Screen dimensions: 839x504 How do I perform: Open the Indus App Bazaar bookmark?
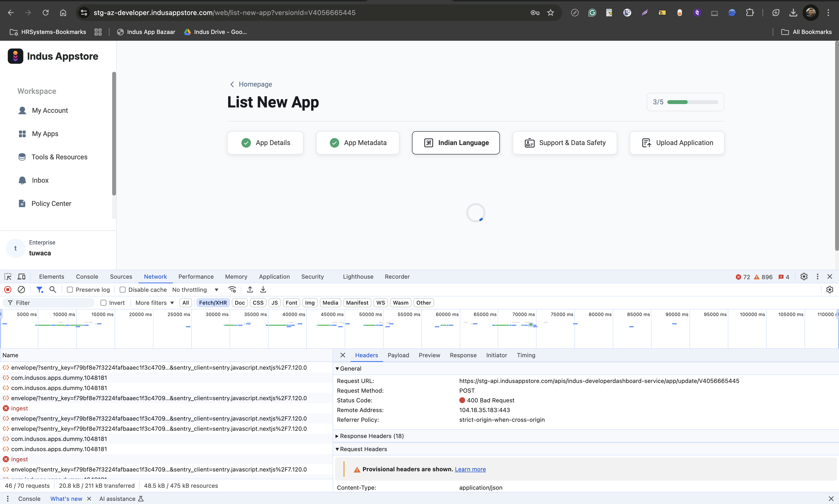[146, 32]
